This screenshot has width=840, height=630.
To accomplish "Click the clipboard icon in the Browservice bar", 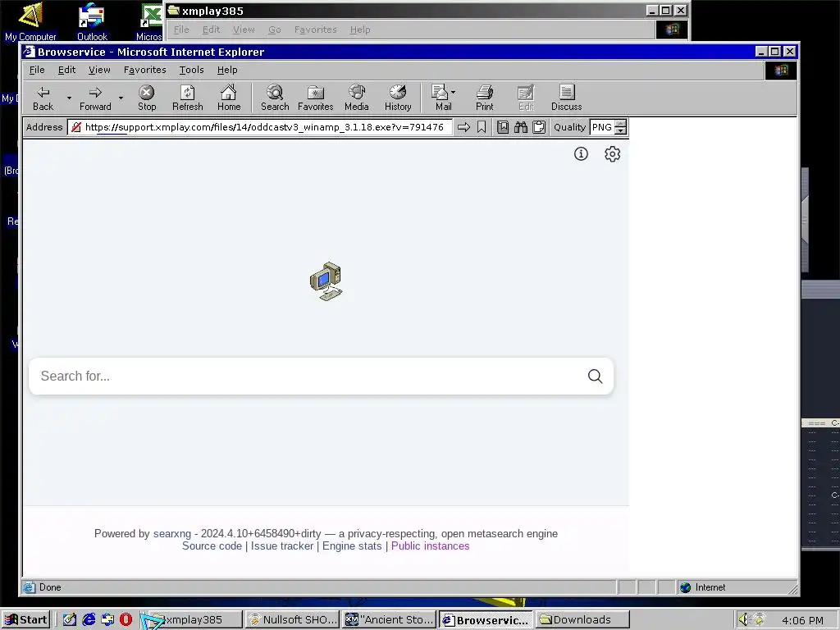I will tap(539, 127).
